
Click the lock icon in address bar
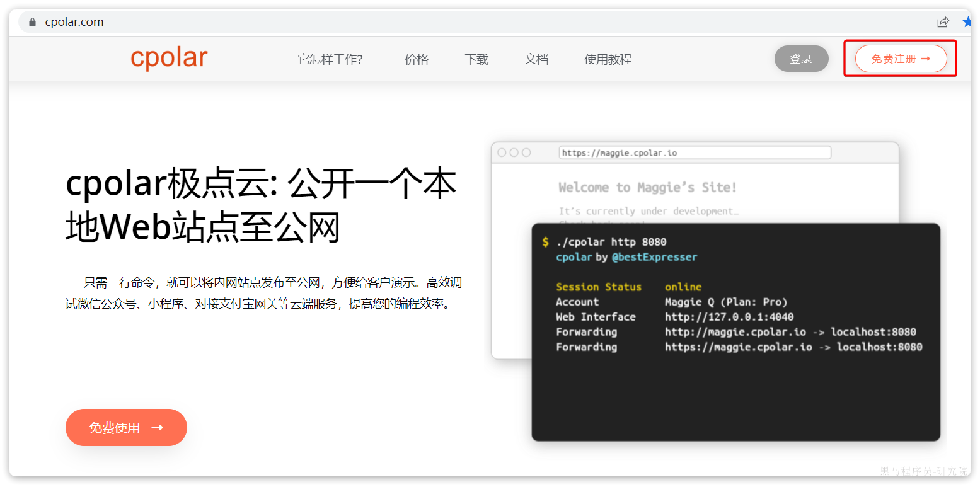[33, 22]
